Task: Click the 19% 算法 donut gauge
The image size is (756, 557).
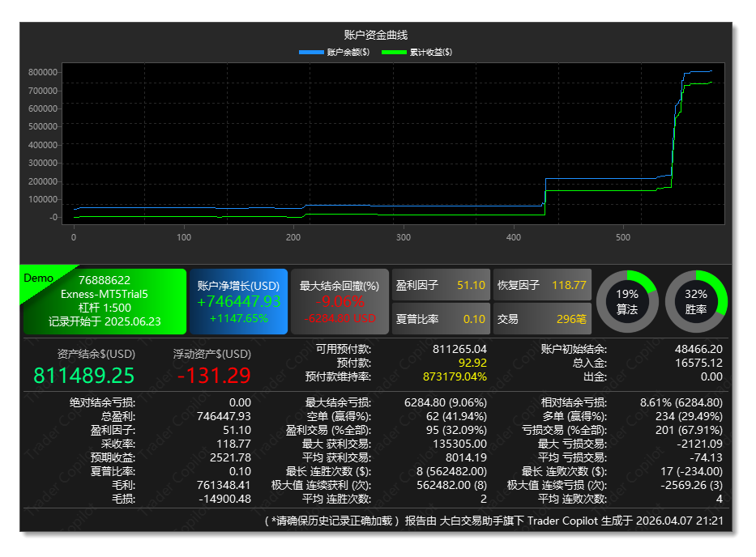Action: pyautogui.click(x=627, y=301)
